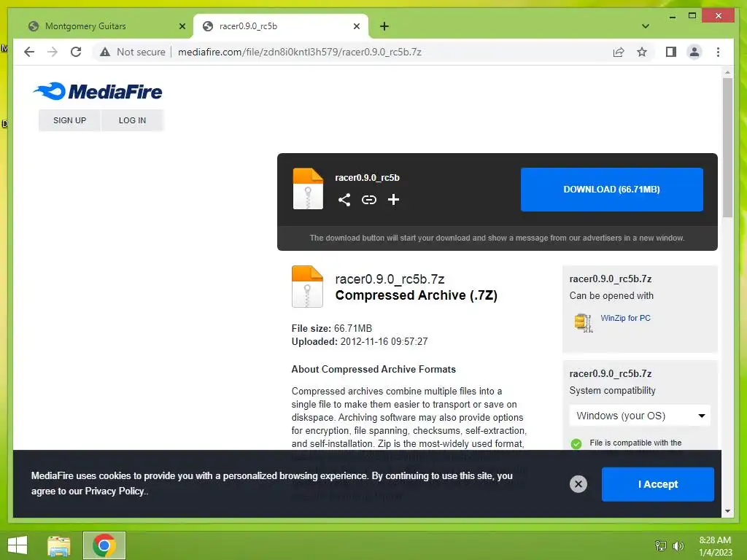Bookmark this page with the star icon
Image resolution: width=747 pixels, height=560 pixels.
pos(642,52)
